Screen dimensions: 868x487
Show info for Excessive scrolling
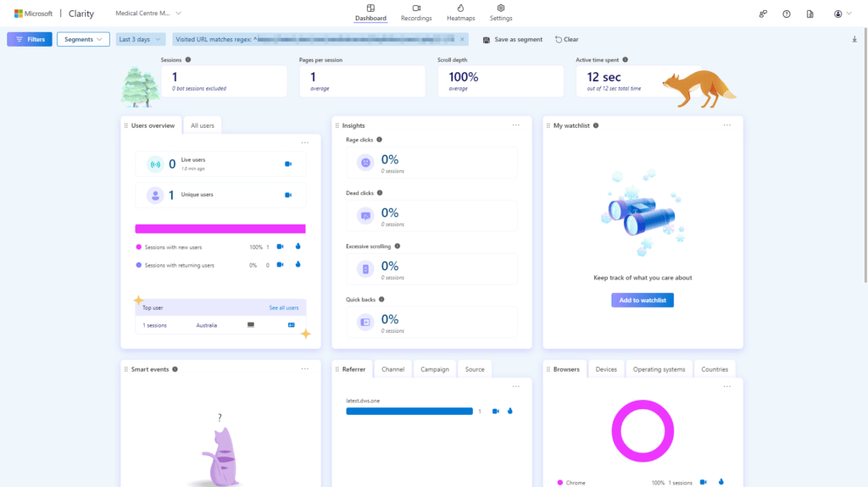coord(397,246)
